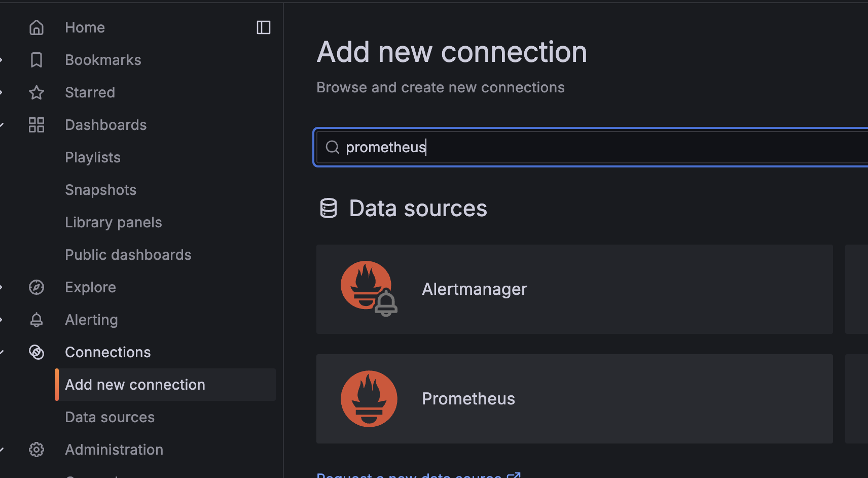Click the Bookmarks icon
The height and width of the screenshot is (478, 868).
pos(36,59)
